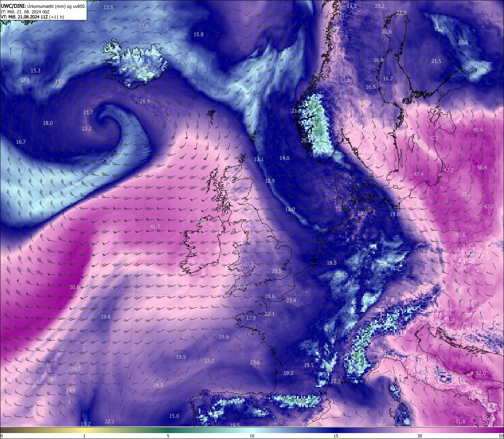Click the 24.3 value on the map
The height and width of the screenshot is (439, 504).
coord(158,385)
